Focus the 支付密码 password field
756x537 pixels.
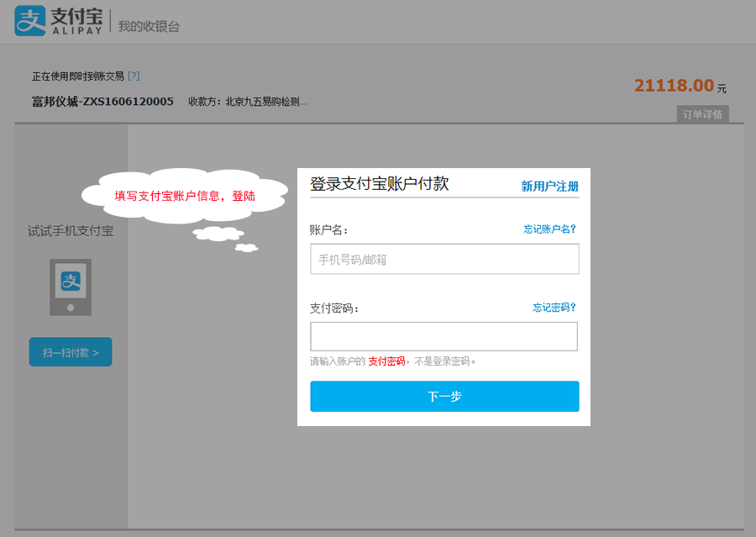click(x=444, y=336)
